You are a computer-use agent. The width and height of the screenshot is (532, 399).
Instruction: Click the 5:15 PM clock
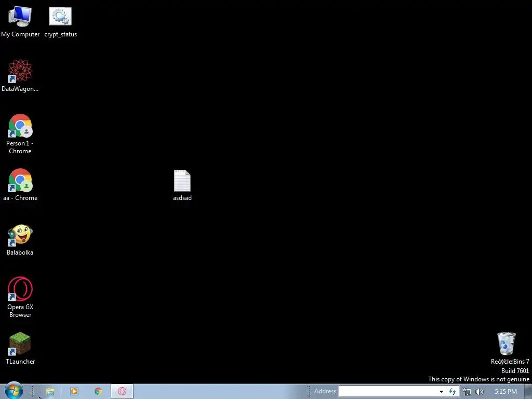506,392
